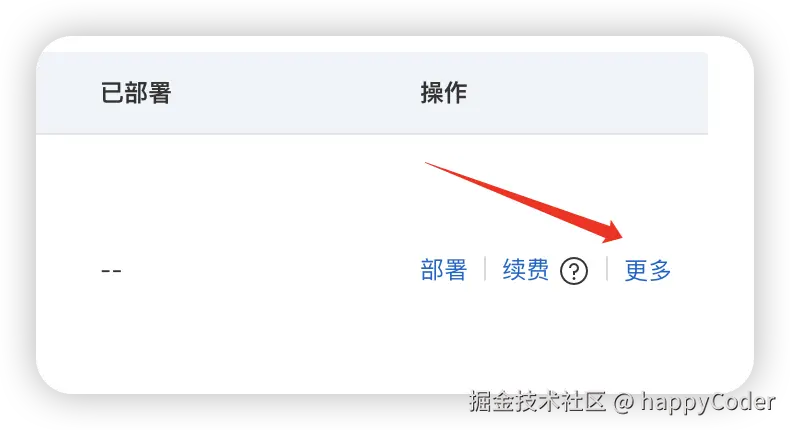Screen dimensions: 790x430
Task: Expand more operations via 更多
Action: 648,270
